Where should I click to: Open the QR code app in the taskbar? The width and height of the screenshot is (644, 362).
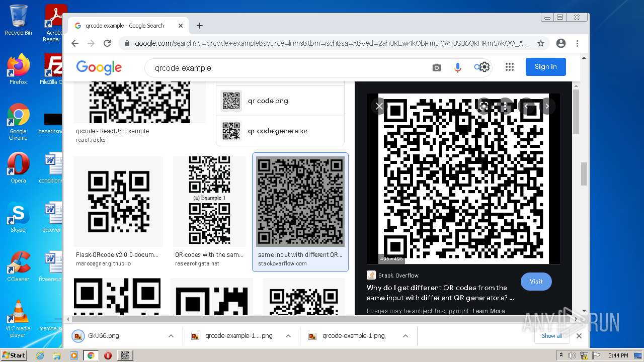click(125, 355)
